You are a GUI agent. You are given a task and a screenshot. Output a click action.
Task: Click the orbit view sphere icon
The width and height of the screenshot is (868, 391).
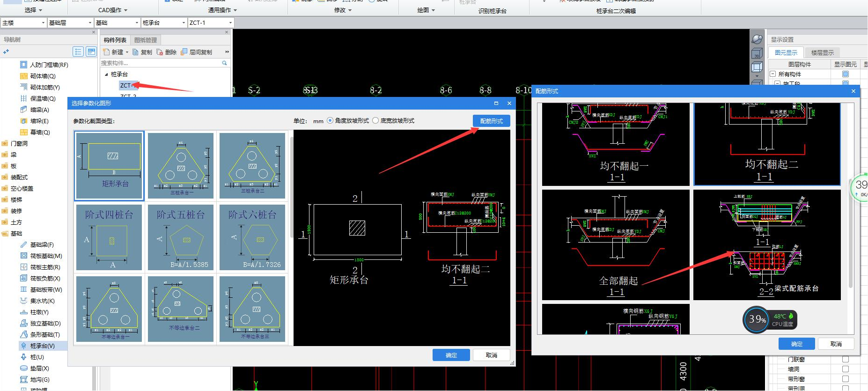click(x=757, y=40)
